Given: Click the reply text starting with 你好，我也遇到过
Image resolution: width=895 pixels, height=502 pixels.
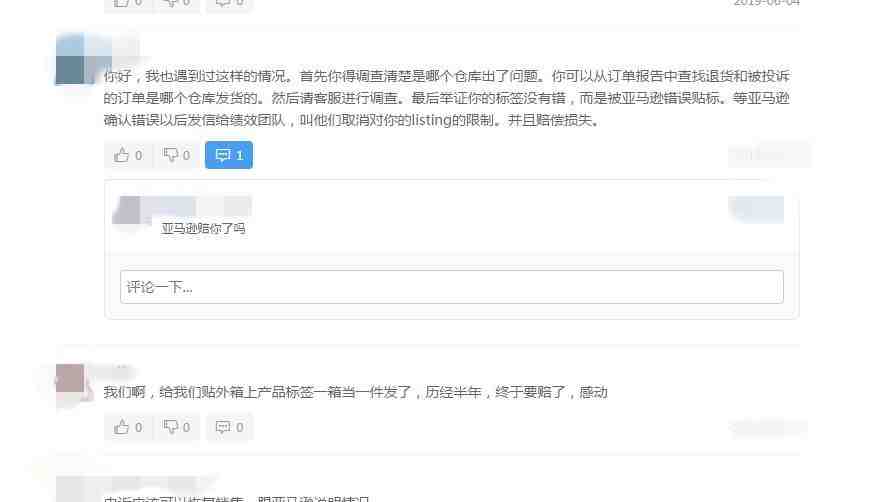Looking at the screenshot, I should pos(447,98).
